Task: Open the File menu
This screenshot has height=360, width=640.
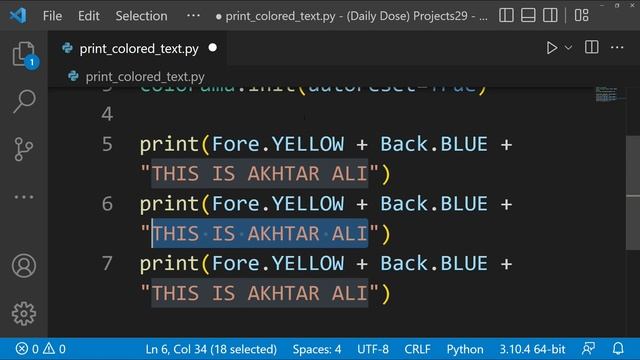Action: tap(52, 16)
